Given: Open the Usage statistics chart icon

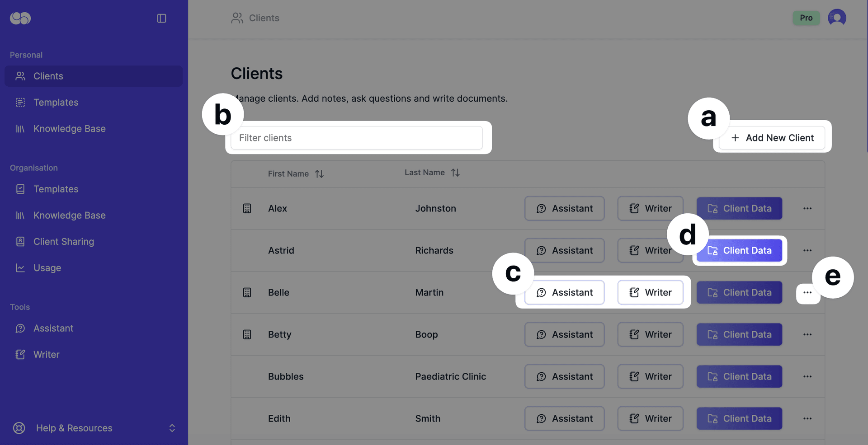Looking at the screenshot, I should [20, 267].
